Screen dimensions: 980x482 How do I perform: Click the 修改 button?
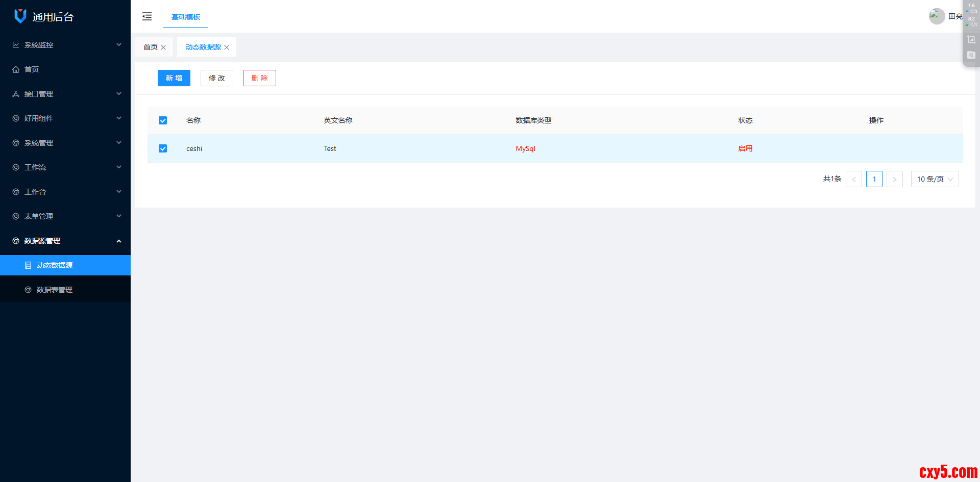[x=217, y=78]
